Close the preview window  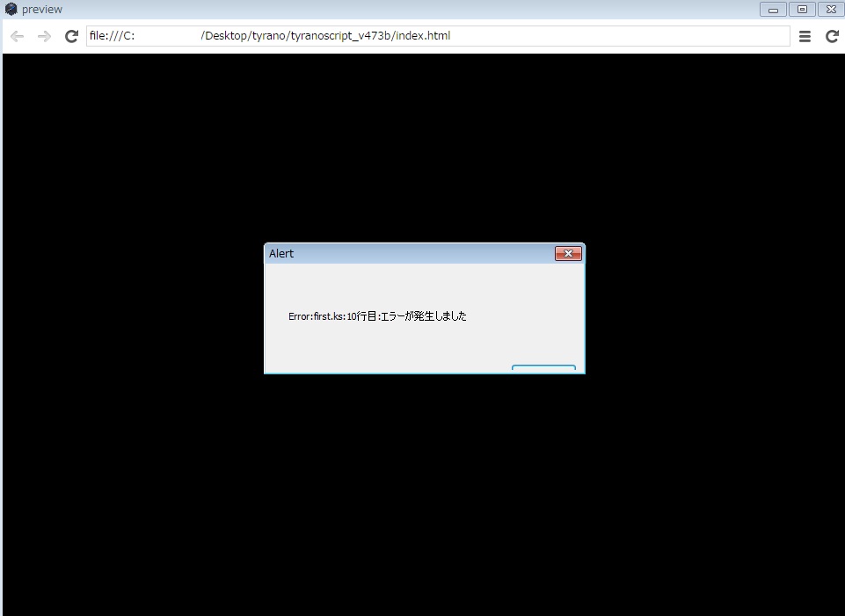[830, 10]
